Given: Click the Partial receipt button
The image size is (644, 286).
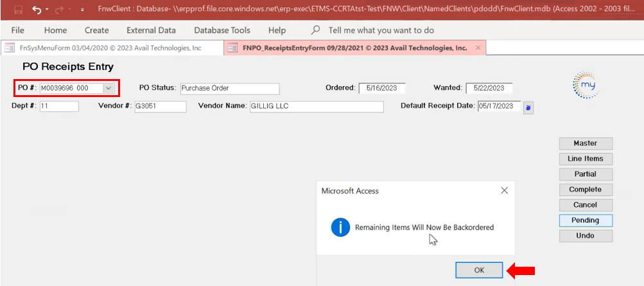Looking at the screenshot, I should point(585,174).
